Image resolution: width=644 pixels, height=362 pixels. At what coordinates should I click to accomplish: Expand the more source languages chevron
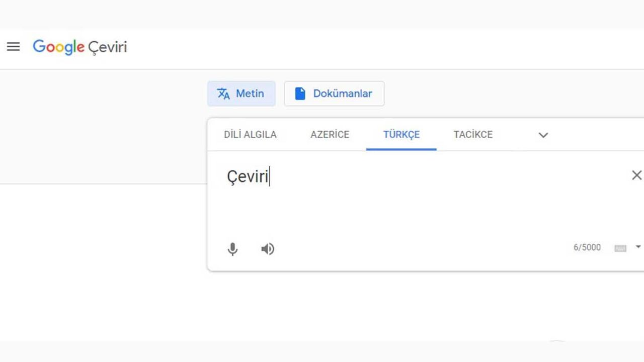pos(543,135)
